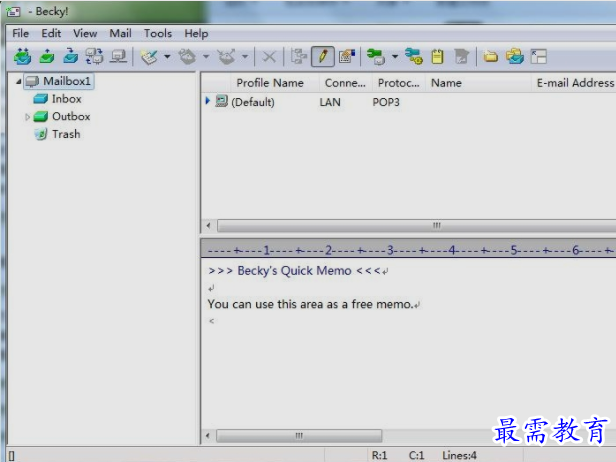Click the POP3 protocol cell

click(x=386, y=102)
